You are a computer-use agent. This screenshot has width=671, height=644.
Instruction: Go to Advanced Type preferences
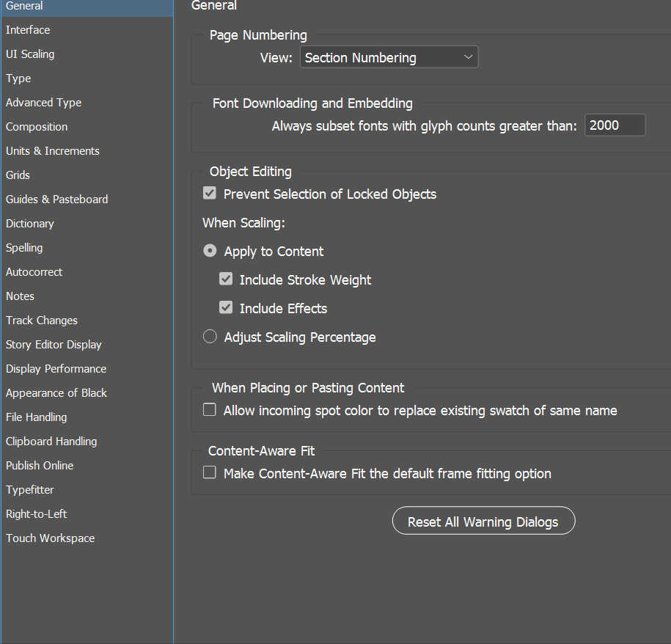tap(43, 103)
